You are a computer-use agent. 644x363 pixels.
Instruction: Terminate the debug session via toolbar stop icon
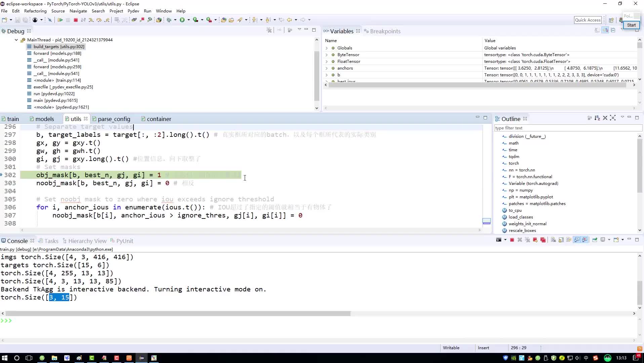(x=76, y=20)
